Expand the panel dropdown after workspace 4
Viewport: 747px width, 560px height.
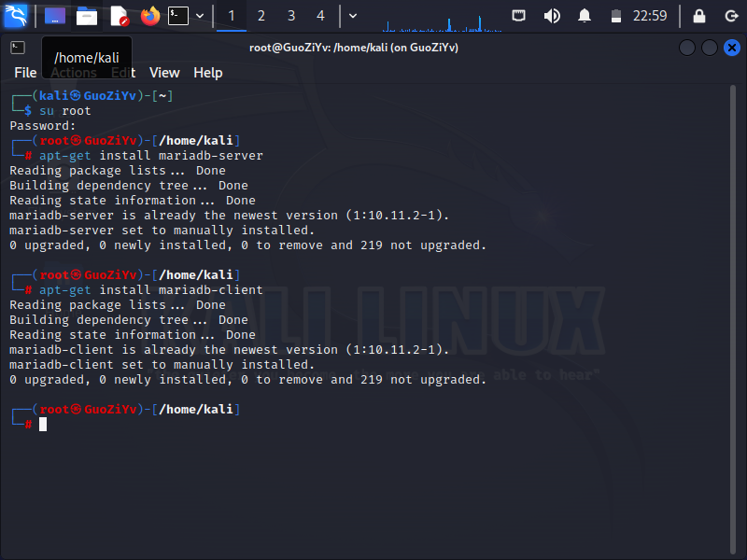(x=353, y=16)
